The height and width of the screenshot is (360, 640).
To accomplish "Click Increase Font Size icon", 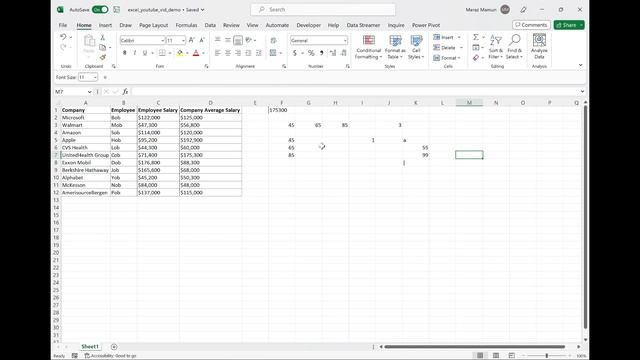I will click(x=191, y=40).
